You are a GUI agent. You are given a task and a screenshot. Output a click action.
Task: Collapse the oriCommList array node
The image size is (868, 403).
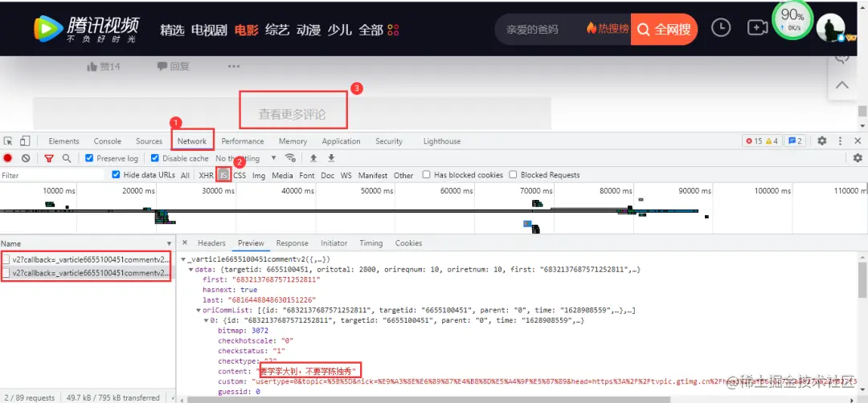pyautogui.click(x=199, y=310)
